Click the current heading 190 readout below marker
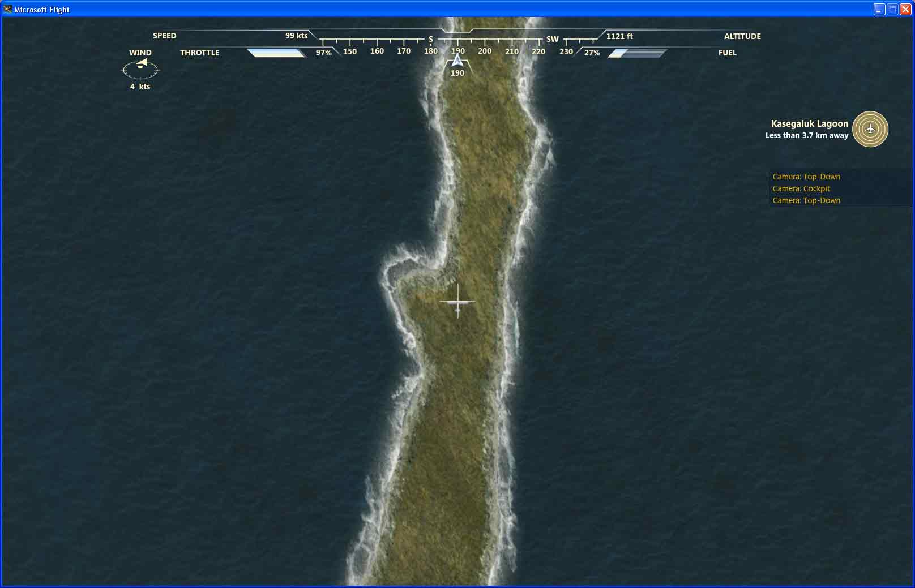Image resolution: width=915 pixels, height=588 pixels. [x=457, y=73]
